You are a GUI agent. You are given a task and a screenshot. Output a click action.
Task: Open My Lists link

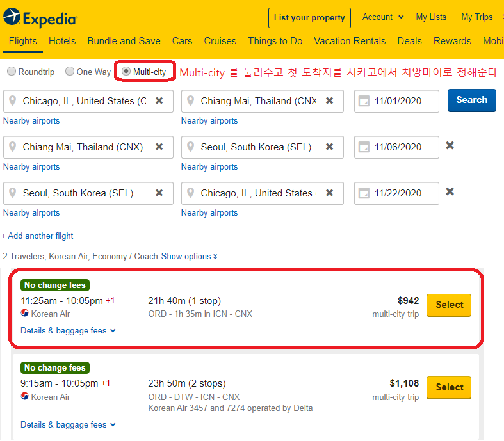431,17
